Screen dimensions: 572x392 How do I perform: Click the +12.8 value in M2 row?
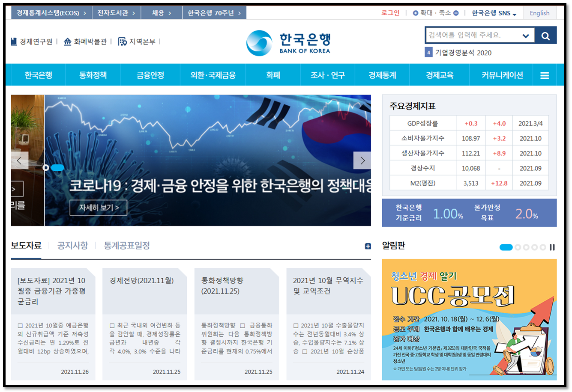tap(499, 183)
